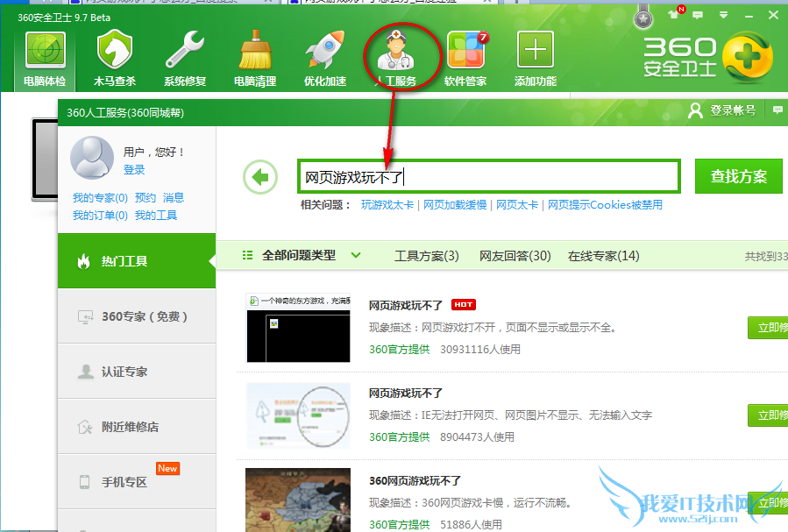This screenshot has width=788, height=532.
Task: Click title 360网页游戏玩不了
Action: (415, 481)
